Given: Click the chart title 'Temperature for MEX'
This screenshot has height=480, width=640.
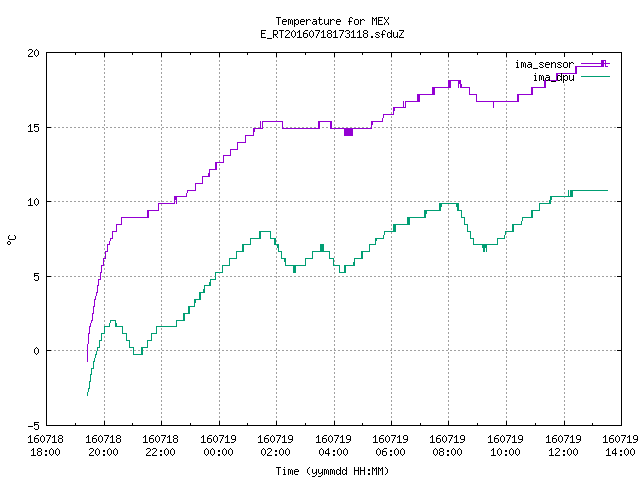Looking at the screenshot, I should coord(332,21).
